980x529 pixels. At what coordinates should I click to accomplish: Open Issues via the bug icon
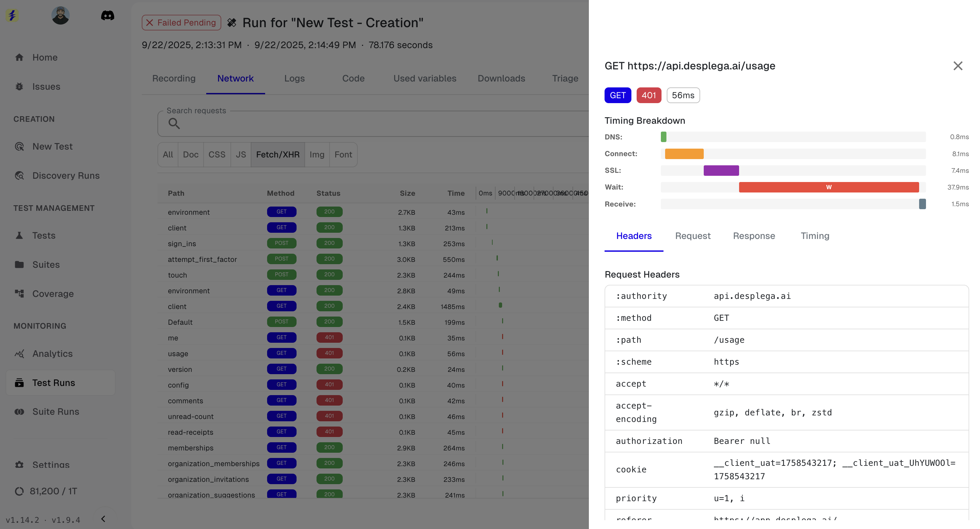coord(19,87)
